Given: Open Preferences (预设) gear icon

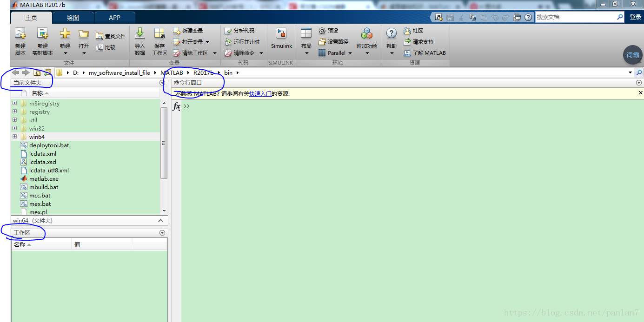Looking at the screenshot, I should (322, 31).
